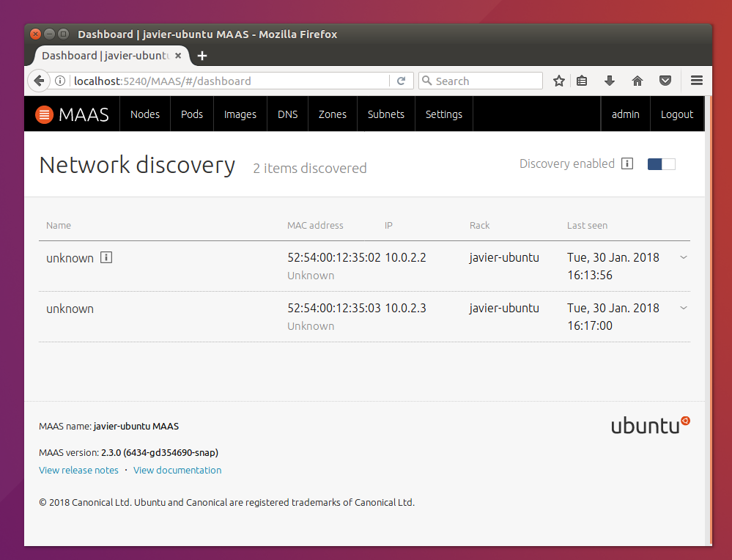
Task: Sort by the Rack column header
Action: point(479,225)
